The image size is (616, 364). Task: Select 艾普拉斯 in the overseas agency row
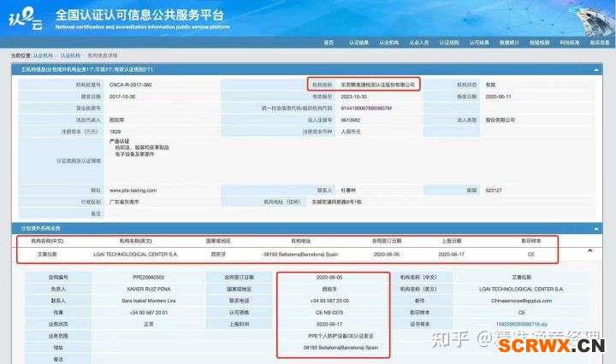(x=47, y=255)
